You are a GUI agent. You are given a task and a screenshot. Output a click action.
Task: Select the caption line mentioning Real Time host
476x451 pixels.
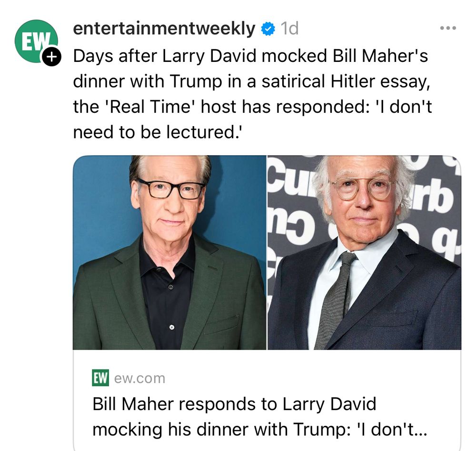252,107
